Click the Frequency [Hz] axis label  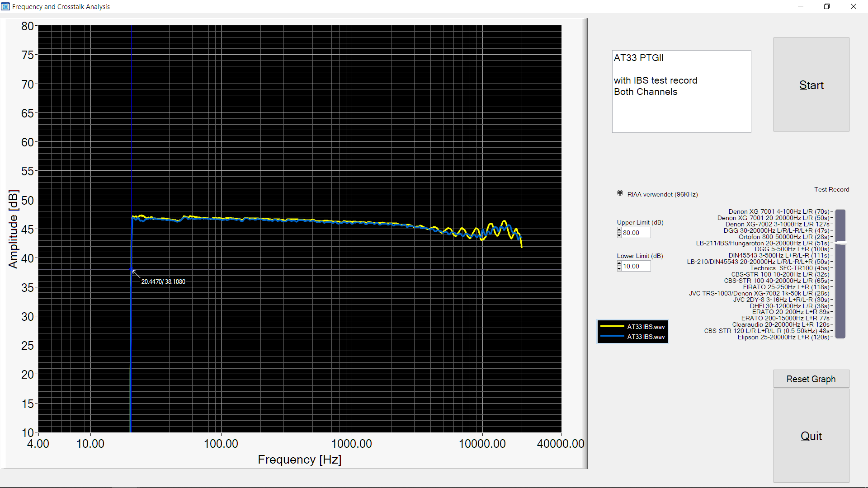(x=300, y=460)
